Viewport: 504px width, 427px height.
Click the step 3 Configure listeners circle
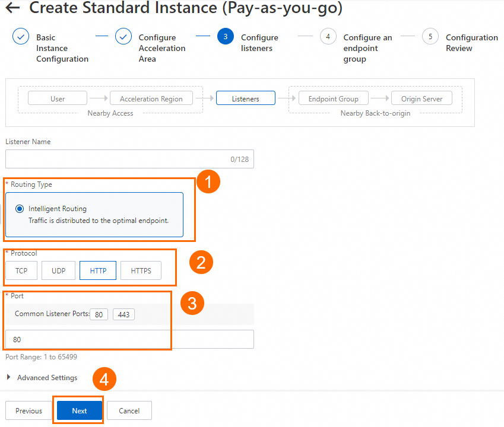(226, 37)
